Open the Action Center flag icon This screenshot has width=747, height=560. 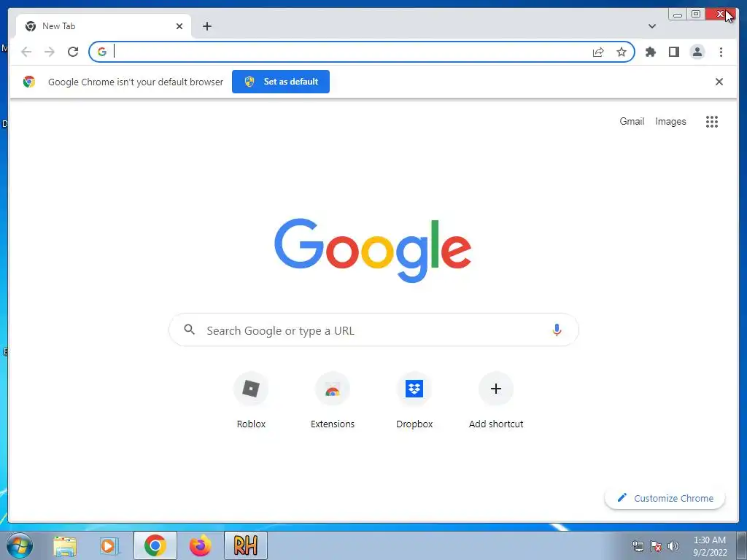point(656,546)
